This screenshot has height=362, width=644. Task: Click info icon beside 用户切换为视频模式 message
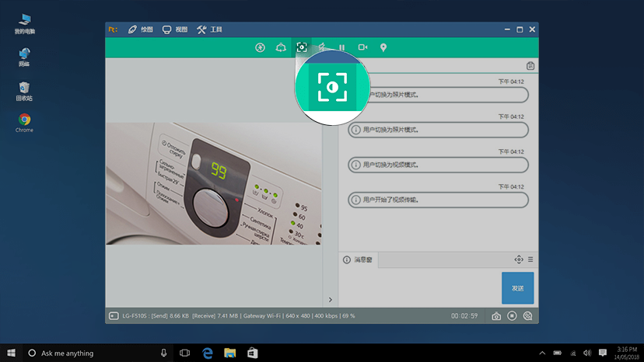click(355, 165)
